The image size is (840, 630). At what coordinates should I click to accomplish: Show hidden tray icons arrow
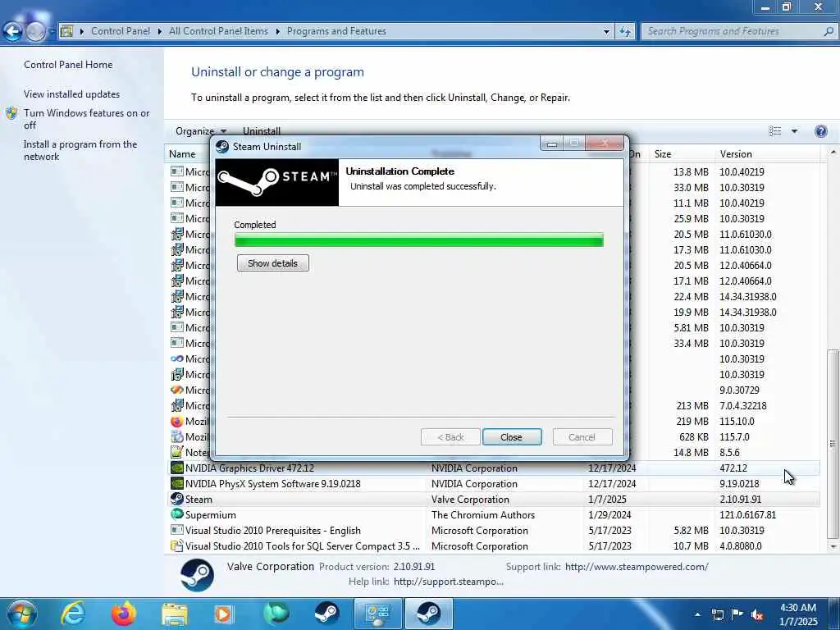[697, 614]
